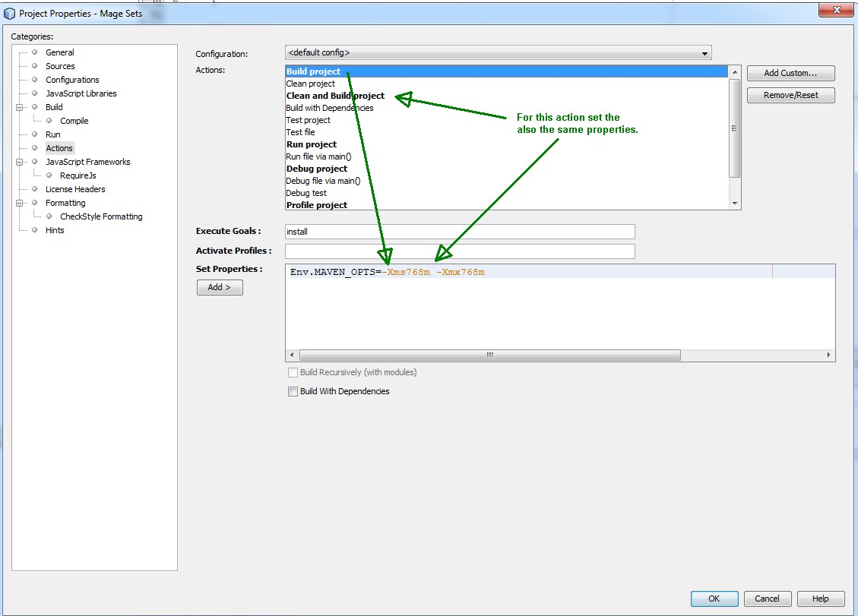858x616 pixels.
Task: Enable Build With Dependencies checkbox
Action: [293, 392]
